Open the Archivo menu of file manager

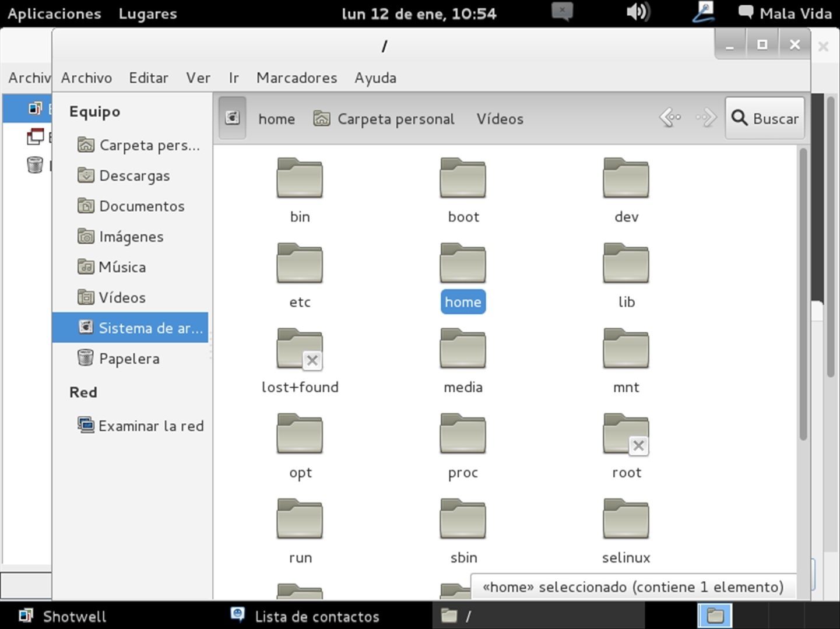click(86, 78)
